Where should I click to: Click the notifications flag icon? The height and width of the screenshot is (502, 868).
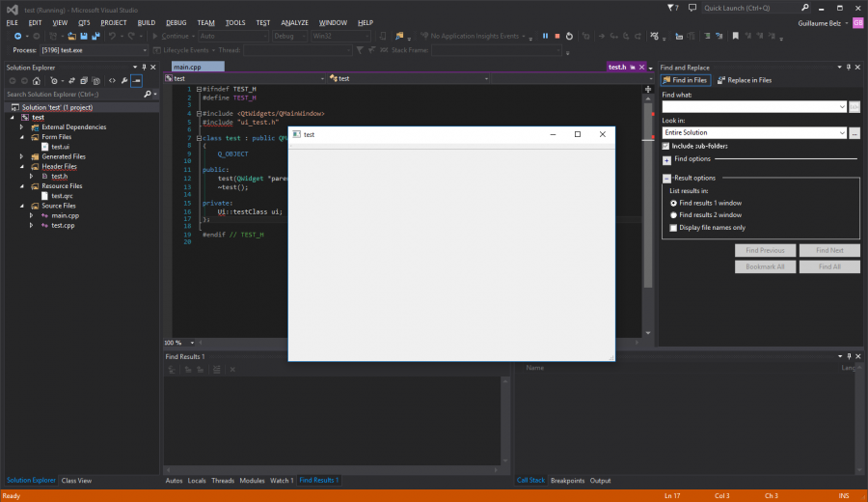(x=672, y=8)
